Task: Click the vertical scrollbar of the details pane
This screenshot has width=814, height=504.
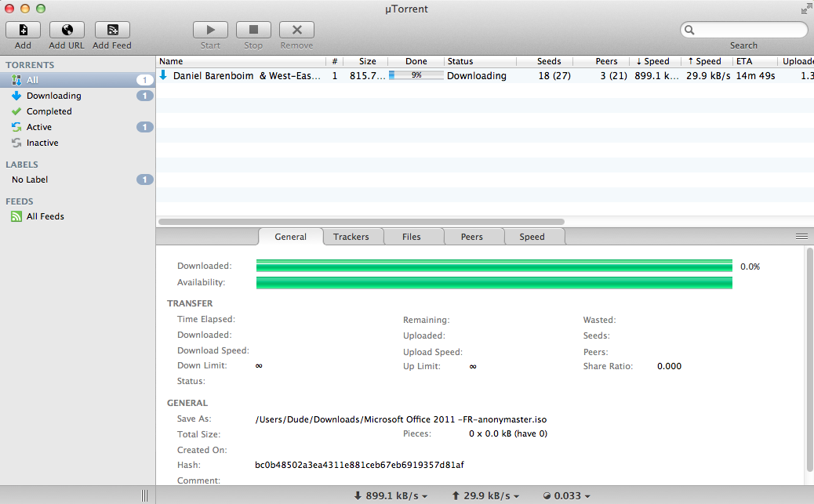Action: click(x=810, y=360)
